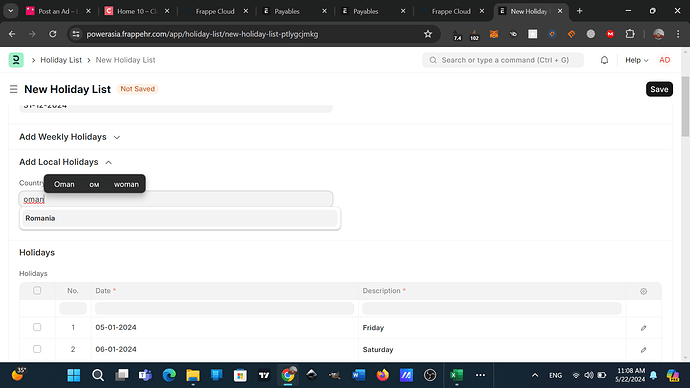This screenshot has width=690, height=388.
Task: Open the tab search dropdown arrow
Action: (11, 11)
